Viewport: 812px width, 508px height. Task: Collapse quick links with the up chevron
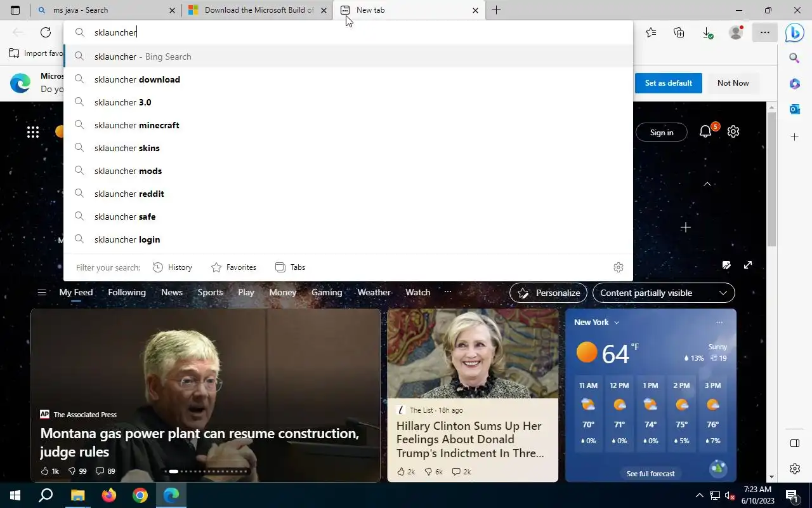point(707,184)
